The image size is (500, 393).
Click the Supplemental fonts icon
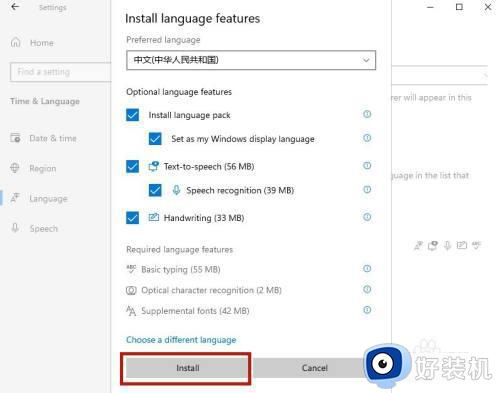click(x=131, y=311)
